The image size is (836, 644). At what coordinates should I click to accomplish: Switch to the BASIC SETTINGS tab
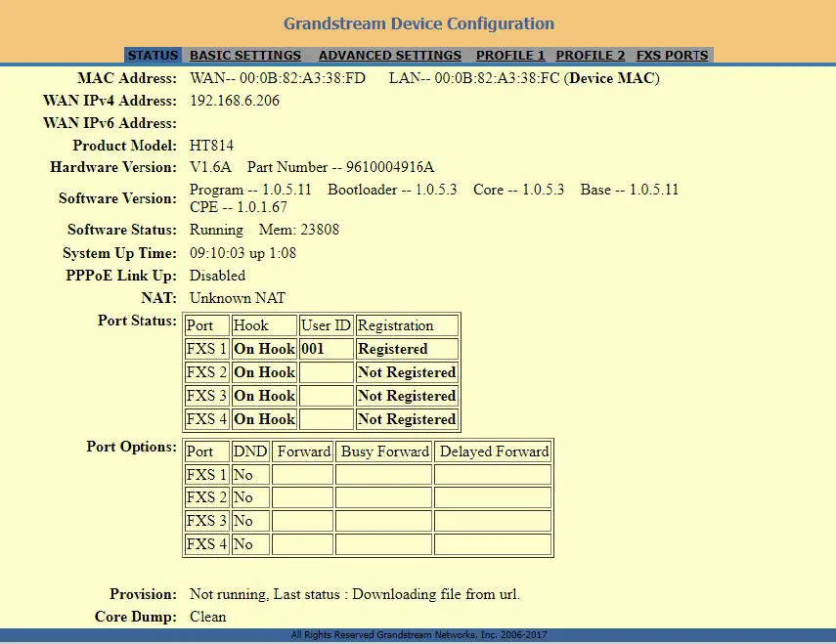point(245,56)
